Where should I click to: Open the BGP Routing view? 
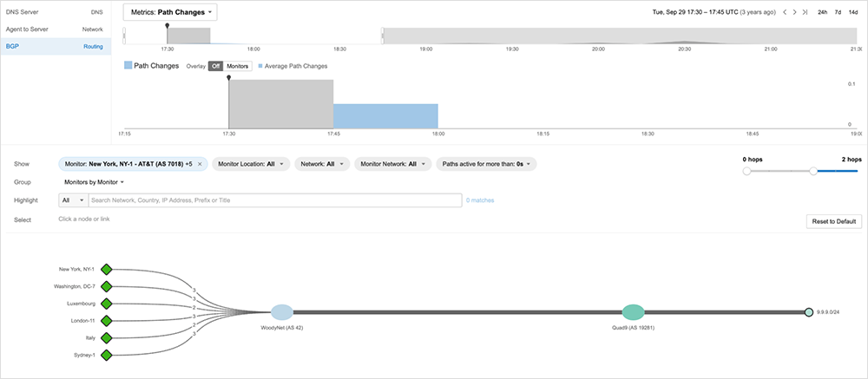point(56,46)
